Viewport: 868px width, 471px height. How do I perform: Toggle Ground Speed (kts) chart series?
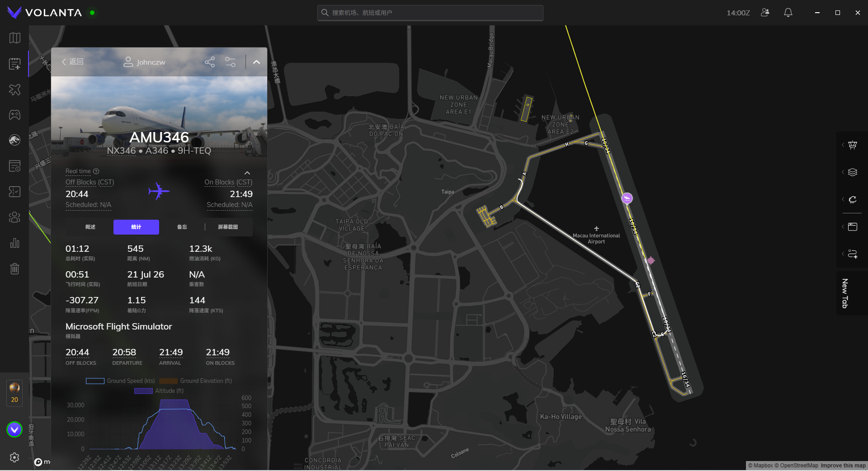click(x=120, y=381)
